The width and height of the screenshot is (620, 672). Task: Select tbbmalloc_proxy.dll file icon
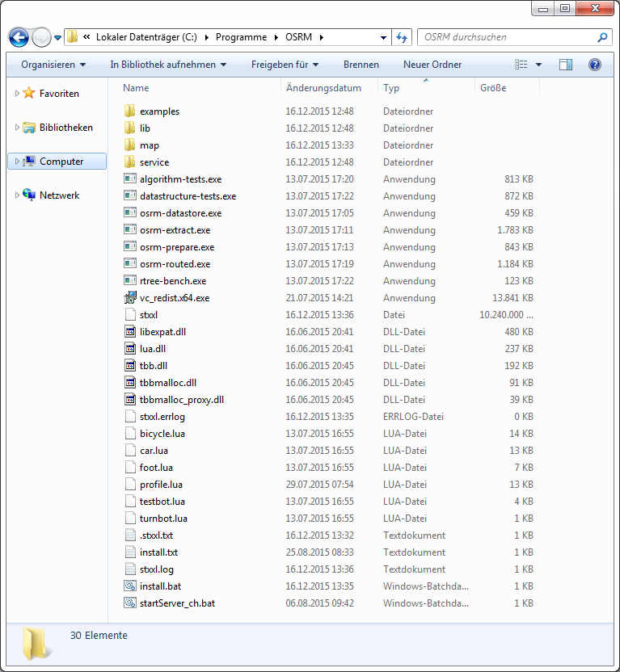130,400
